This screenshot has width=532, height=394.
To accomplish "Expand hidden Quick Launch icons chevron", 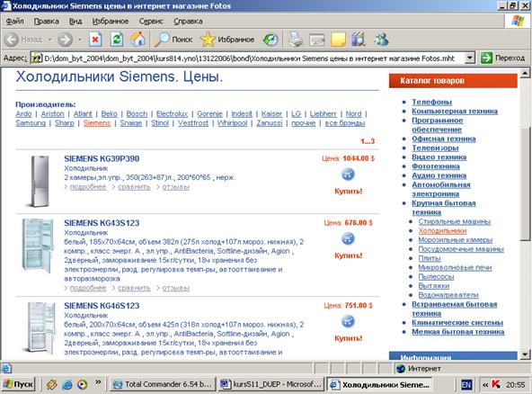I will (98, 382).
